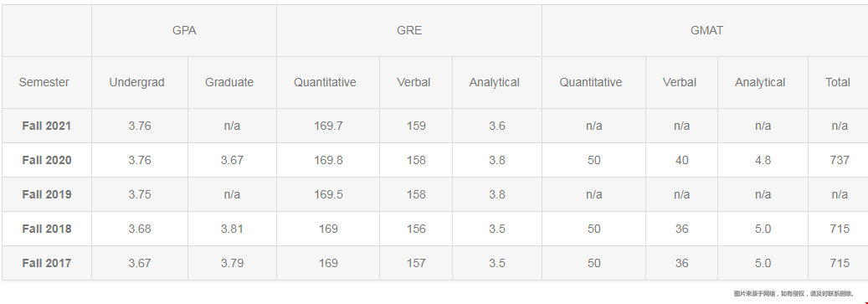The width and height of the screenshot is (868, 304).
Task: Click the GMAT verbal 40 cell
Action: click(x=681, y=160)
